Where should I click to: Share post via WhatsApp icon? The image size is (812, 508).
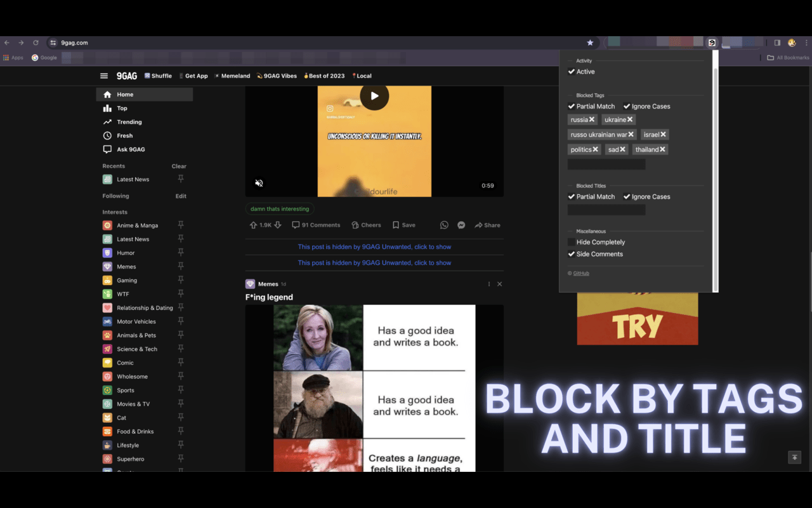(444, 225)
